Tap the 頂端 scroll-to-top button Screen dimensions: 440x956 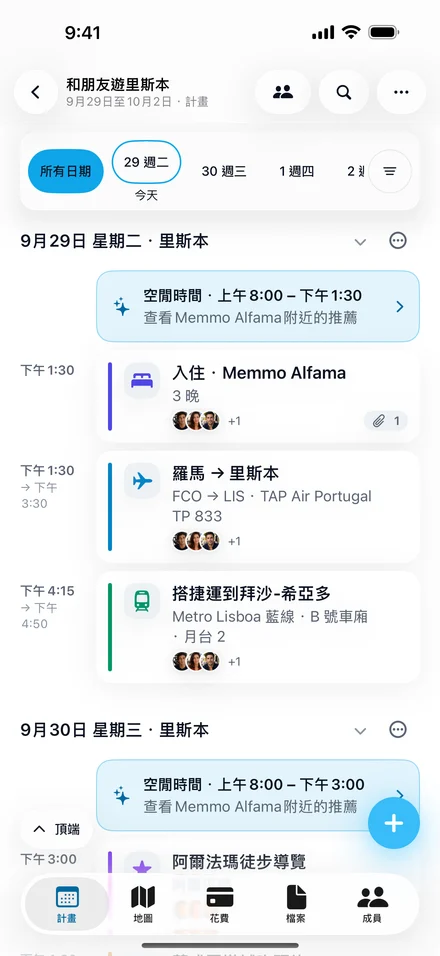(x=57, y=829)
